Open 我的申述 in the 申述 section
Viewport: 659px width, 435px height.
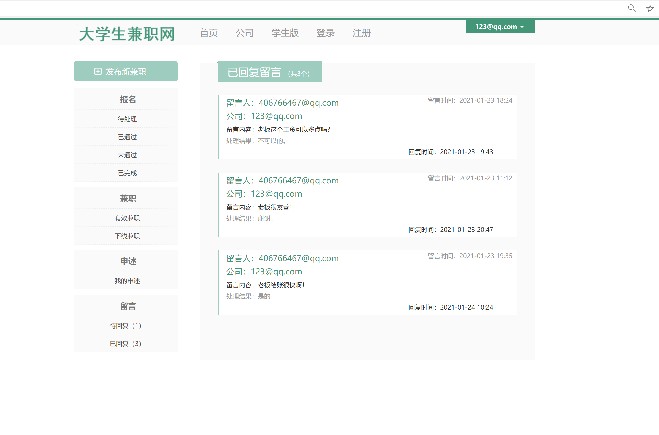[x=126, y=281]
